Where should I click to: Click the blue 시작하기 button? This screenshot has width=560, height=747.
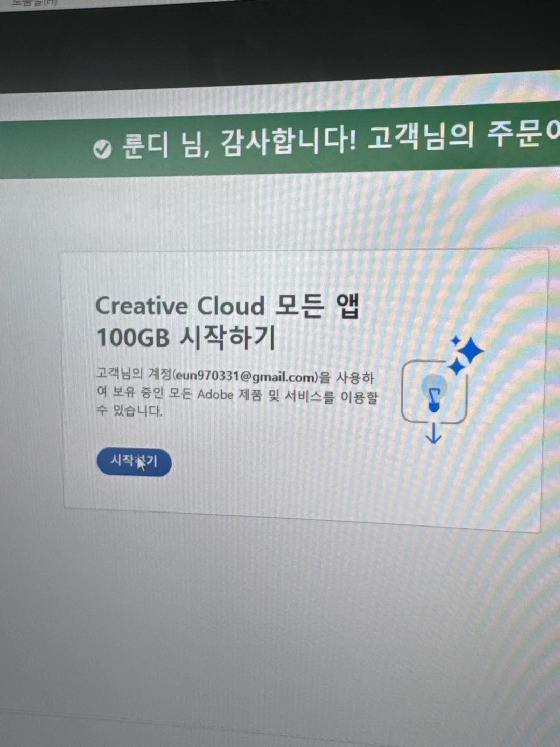tap(134, 462)
